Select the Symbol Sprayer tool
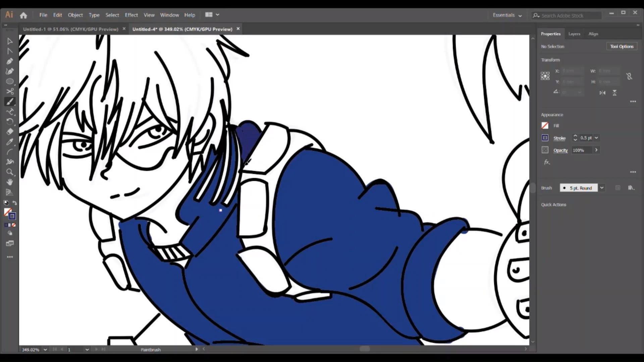 pos(10,162)
